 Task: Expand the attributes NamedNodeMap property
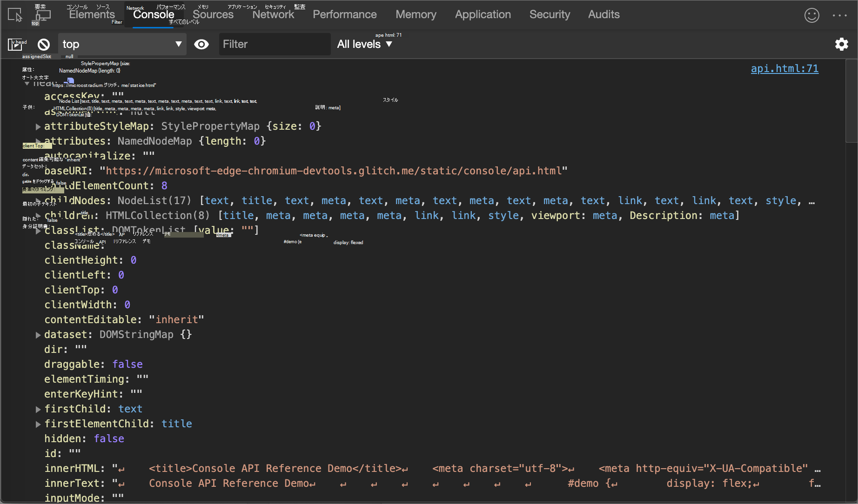point(38,141)
